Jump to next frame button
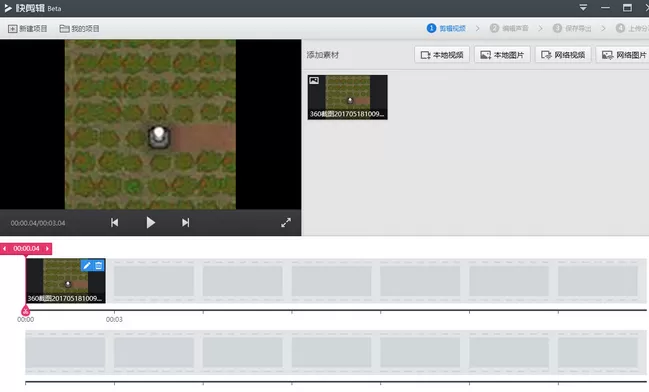The width and height of the screenshot is (649, 392). [185, 223]
